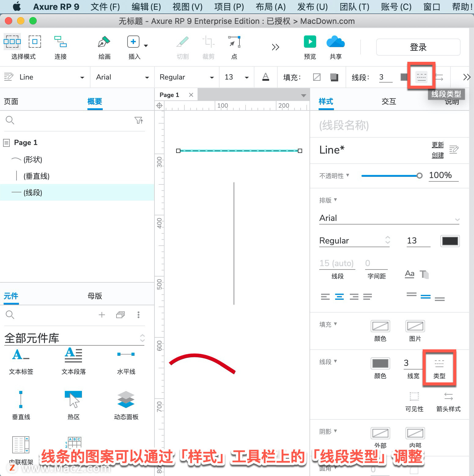Click the Preview play button
The image size is (474, 476).
310,42
